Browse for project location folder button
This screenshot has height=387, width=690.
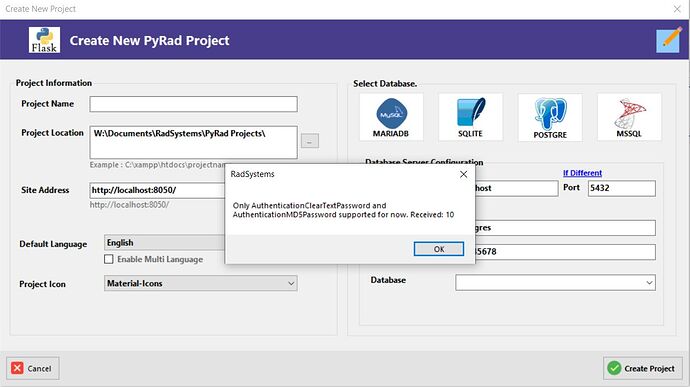[x=310, y=141]
